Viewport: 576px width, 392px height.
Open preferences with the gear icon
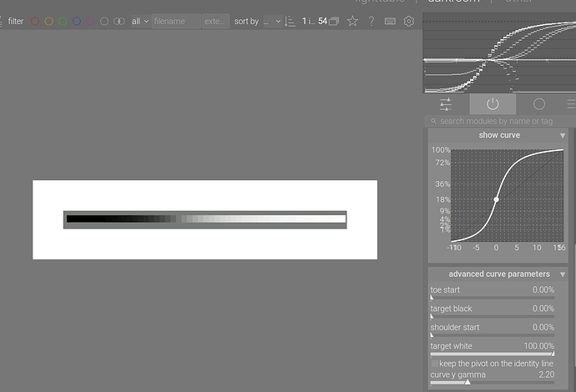[x=408, y=21]
